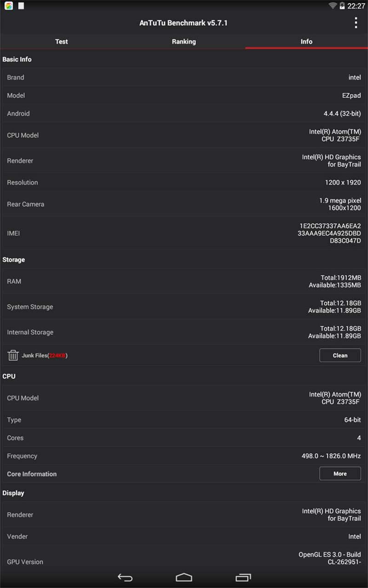Image resolution: width=368 pixels, height=588 pixels.
Task: Switch to the Ranking tab
Action: click(184, 41)
